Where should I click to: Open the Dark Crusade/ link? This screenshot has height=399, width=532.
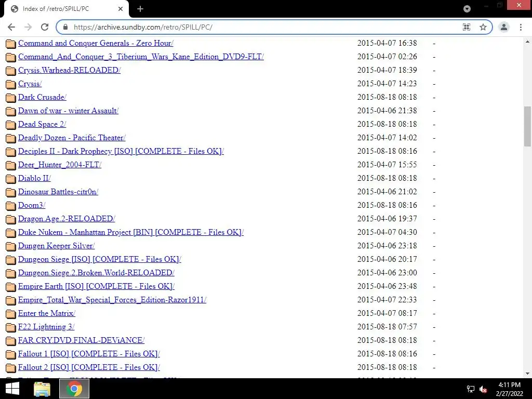tap(42, 97)
